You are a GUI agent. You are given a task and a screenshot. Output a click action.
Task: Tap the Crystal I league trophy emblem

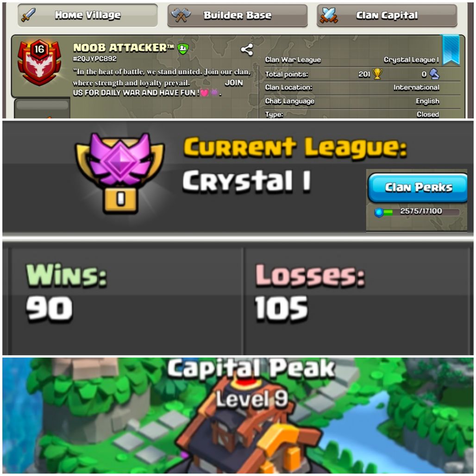120,172
